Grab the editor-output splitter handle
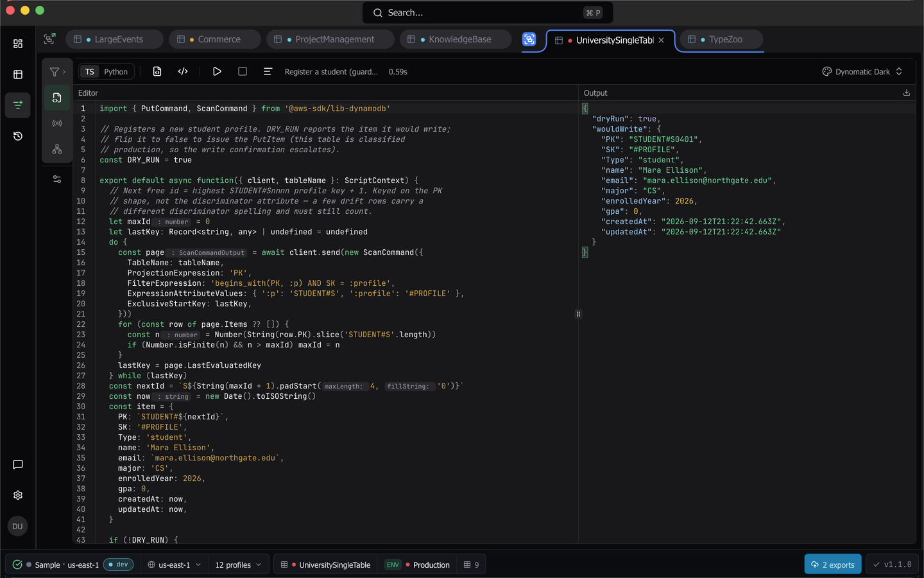 [578, 314]
